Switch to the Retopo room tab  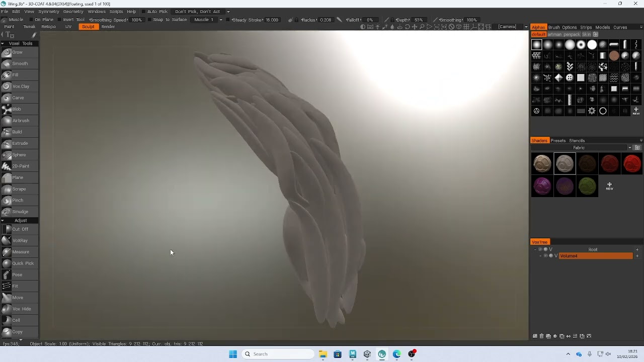pos(48,27)
